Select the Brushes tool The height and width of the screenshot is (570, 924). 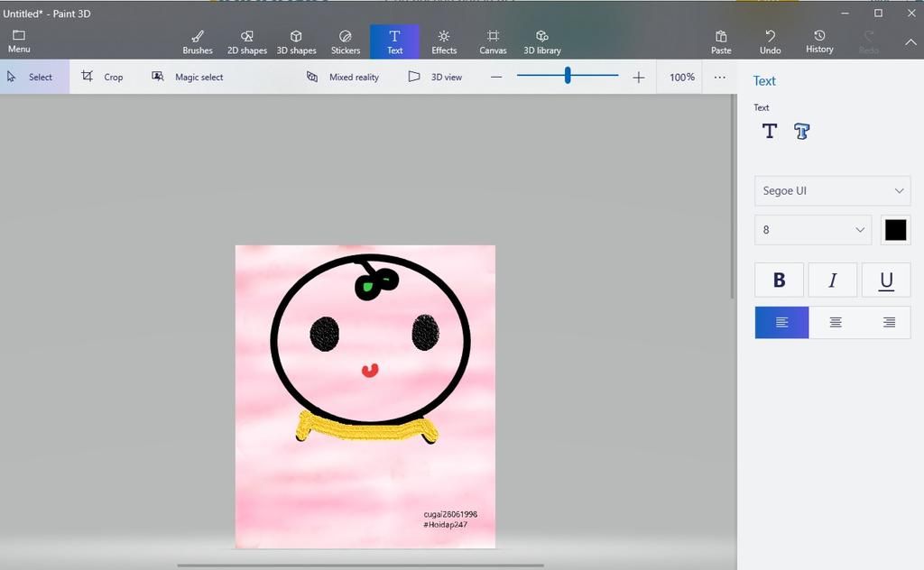point(198,42)
